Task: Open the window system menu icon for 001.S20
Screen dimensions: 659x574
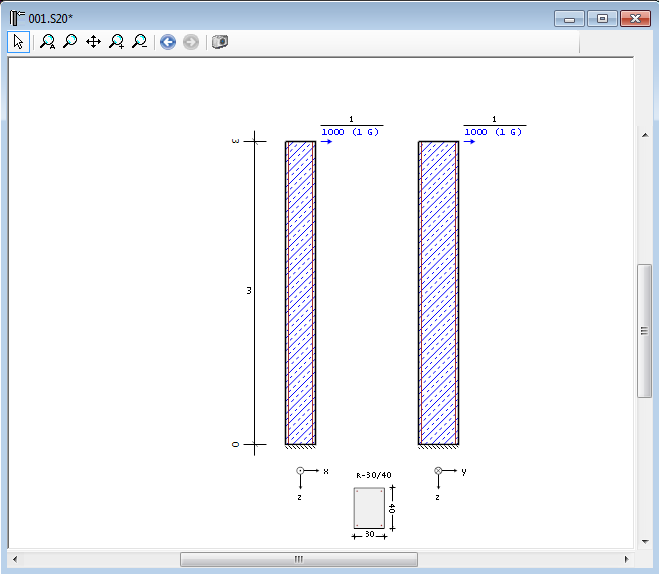Action: click(x=16, y=17)
